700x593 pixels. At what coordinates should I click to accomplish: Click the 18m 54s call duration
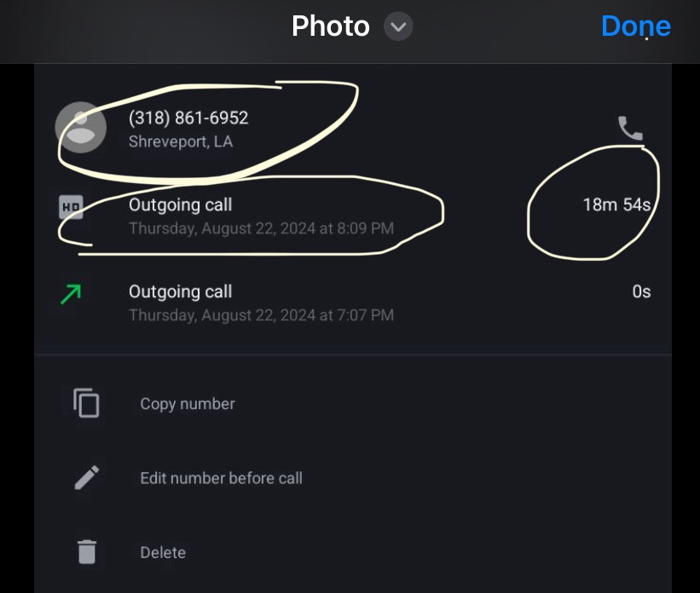[x=616, y=204]
